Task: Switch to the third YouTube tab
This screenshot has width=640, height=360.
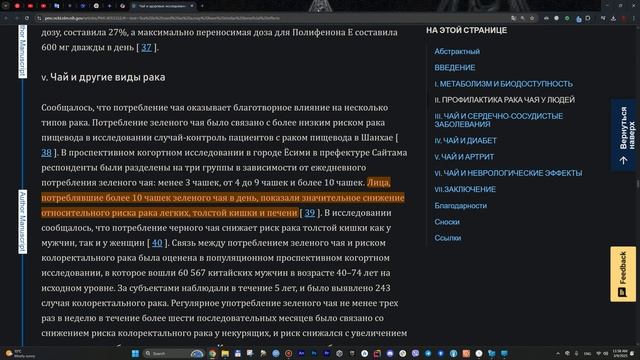Action: coord(43,6)
